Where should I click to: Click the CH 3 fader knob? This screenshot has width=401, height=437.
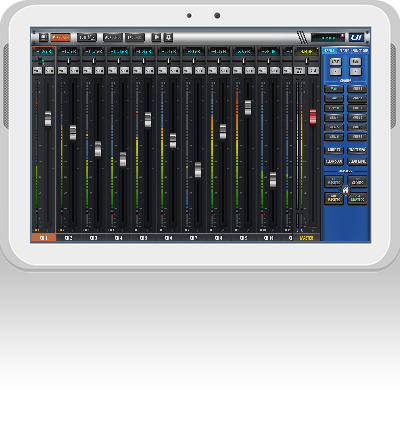[98, 149]
